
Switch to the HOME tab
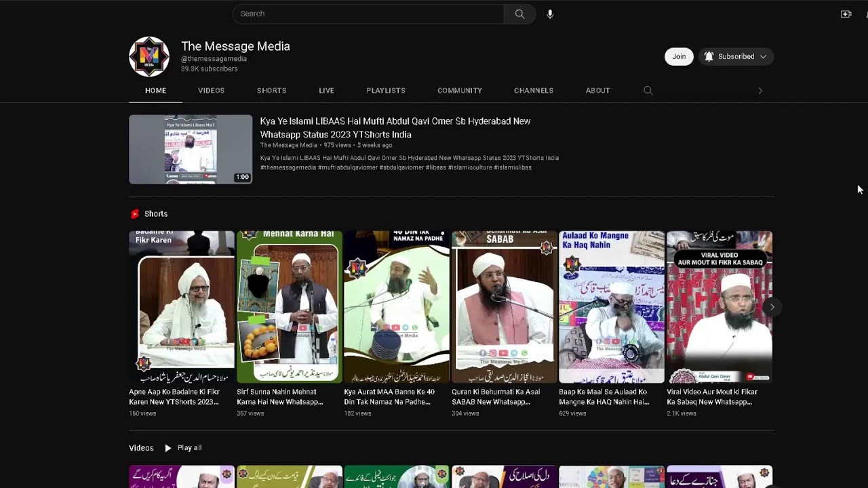tap(155, 91)
